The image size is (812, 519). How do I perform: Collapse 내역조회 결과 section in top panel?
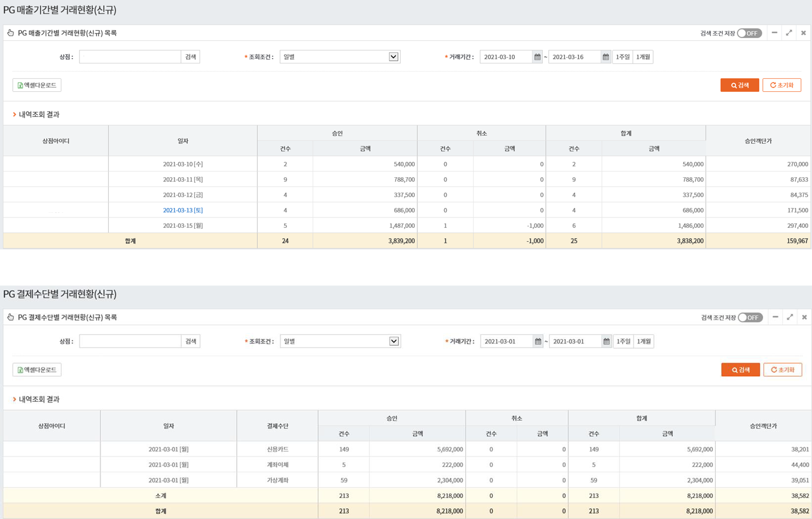point(14,114)
